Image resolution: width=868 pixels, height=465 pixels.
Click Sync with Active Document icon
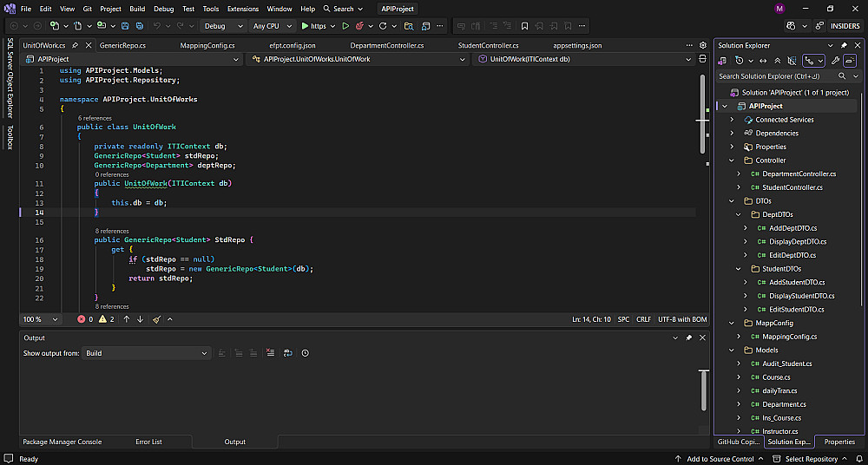[763, 61]
